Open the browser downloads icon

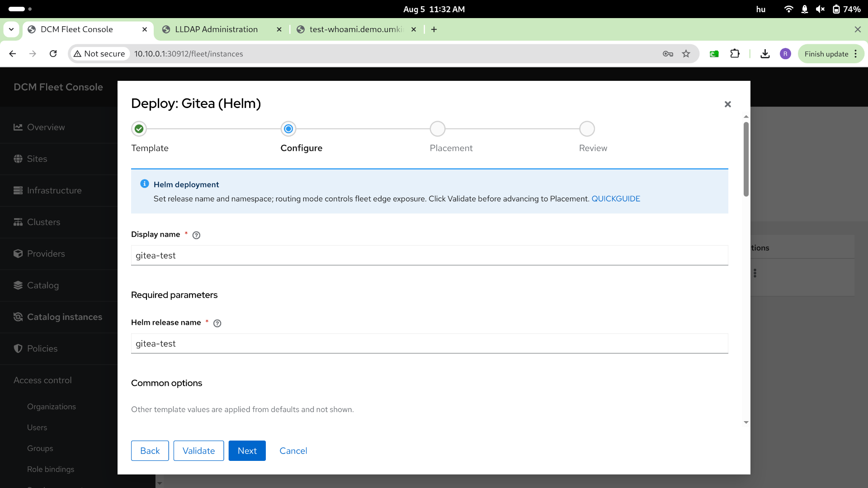click(765, 54)
